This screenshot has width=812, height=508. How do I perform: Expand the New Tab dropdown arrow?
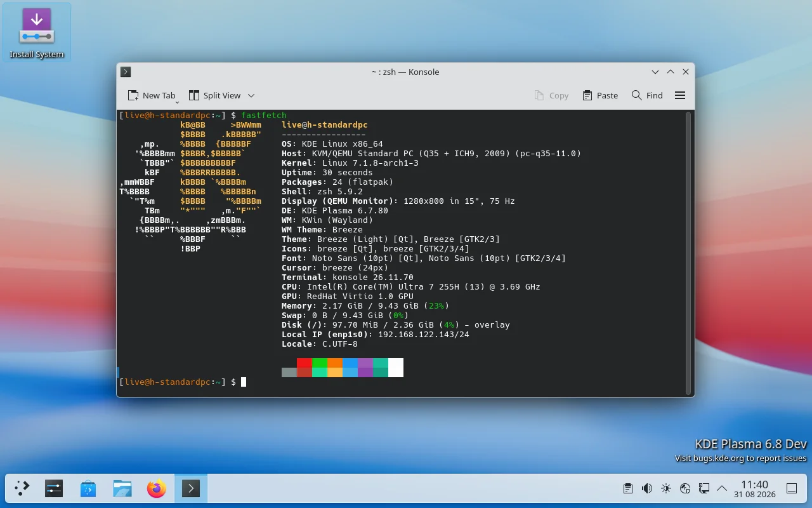pyautogui.click(x=178, y=102)
